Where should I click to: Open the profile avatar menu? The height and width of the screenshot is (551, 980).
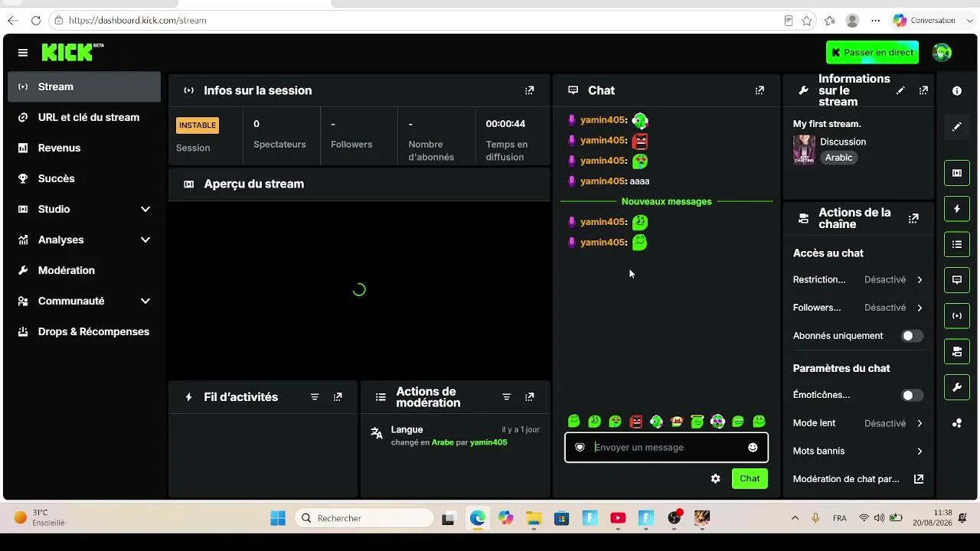click(x=942, y=52)
